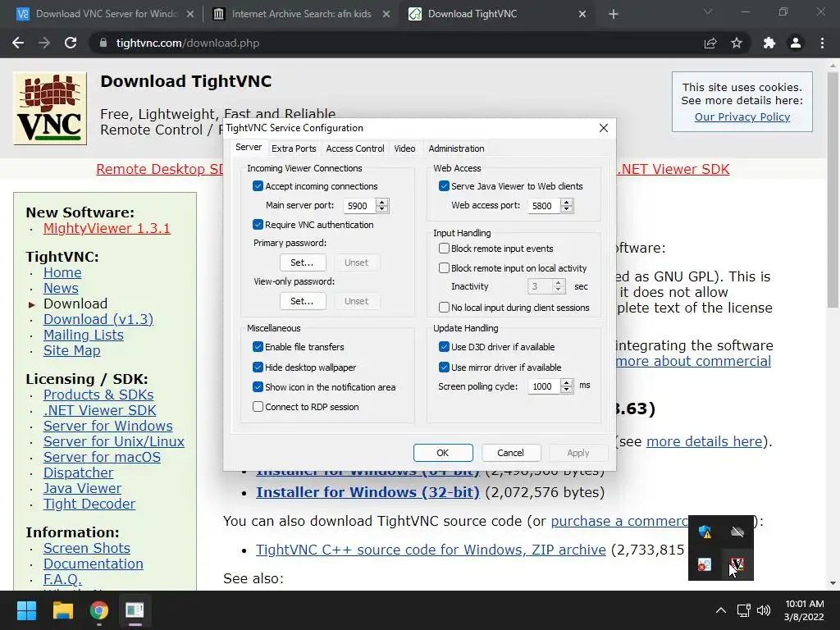The image size is (840, 630).
Task: Toggle Hide desktop wallpaper checkbox
Action: pos(258,367)
